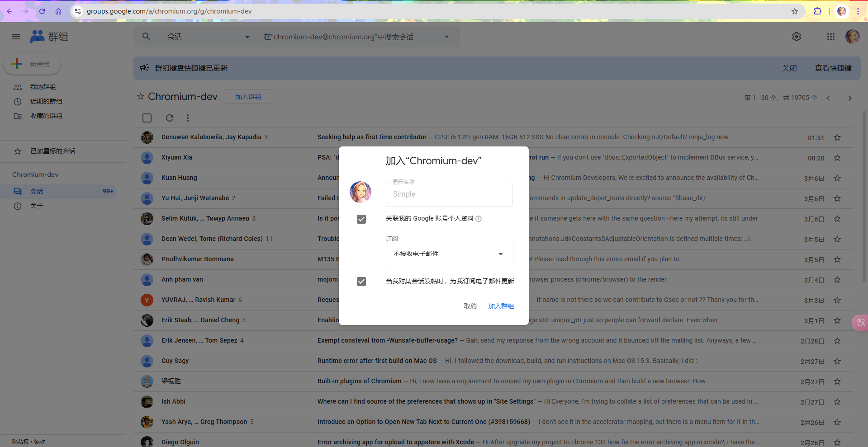Open the Seeking help as first time contributor thread
Image resolution: width=868 pixels, height=447 pixels.
[372, 137]
